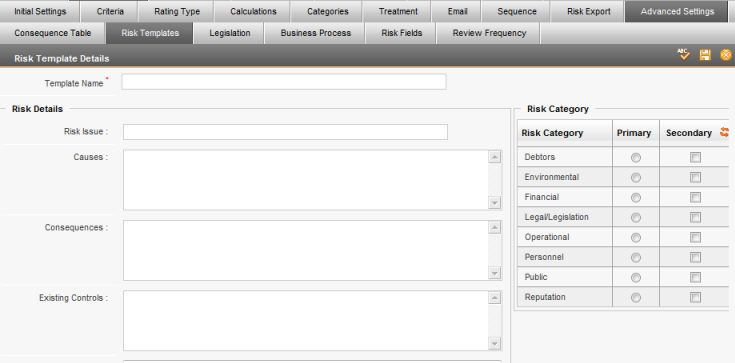Click Causes scrollbar up arrow
Screen dimensions: 735x363
[x=495, y=157]
